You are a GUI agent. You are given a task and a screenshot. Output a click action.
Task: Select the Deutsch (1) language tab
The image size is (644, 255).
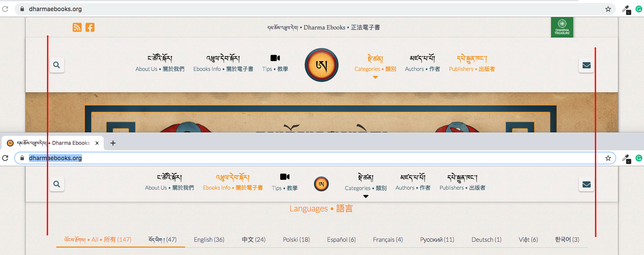(487, 240)
